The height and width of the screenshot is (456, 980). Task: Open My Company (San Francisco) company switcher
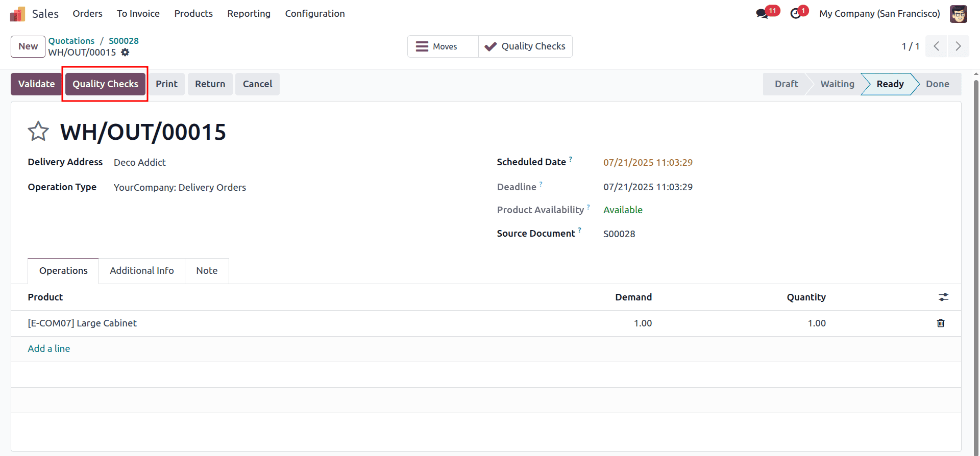(879, 14)
